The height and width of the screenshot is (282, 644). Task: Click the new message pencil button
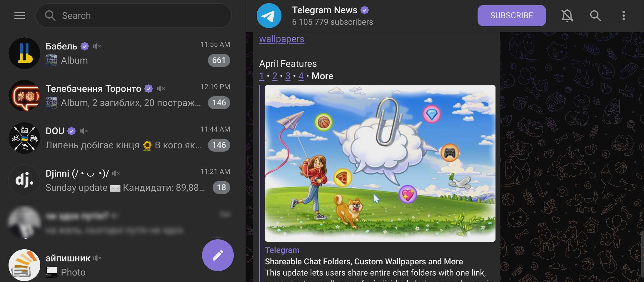click(x=218, y=255)
